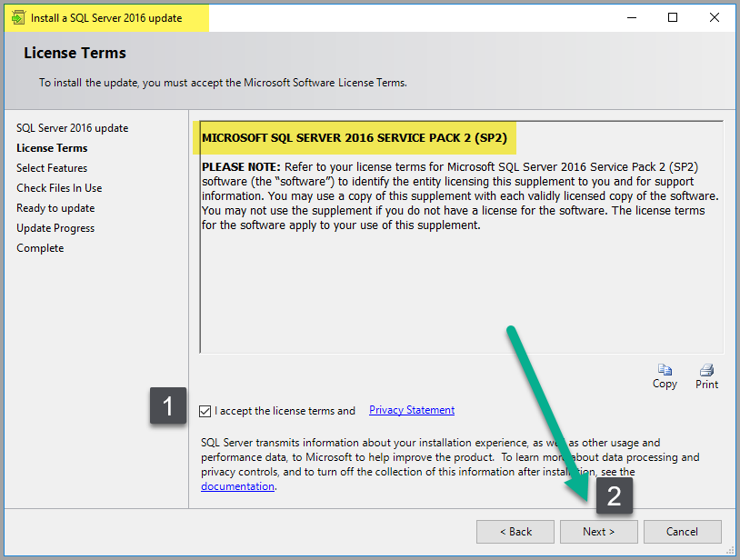This screenshot has width=740, height=560.
Task: Click the data transmission notice paragraph
Action: [450, 465]
